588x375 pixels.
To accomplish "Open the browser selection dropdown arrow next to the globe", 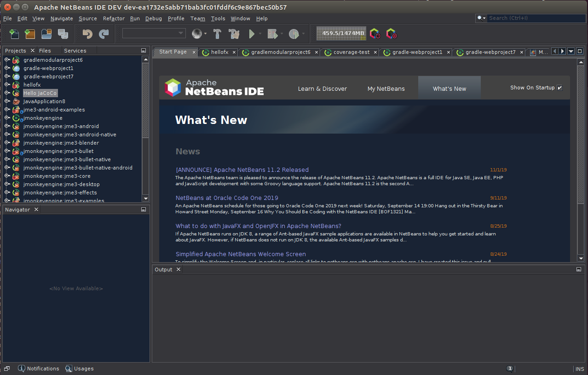I will click(x=206, y=34).
